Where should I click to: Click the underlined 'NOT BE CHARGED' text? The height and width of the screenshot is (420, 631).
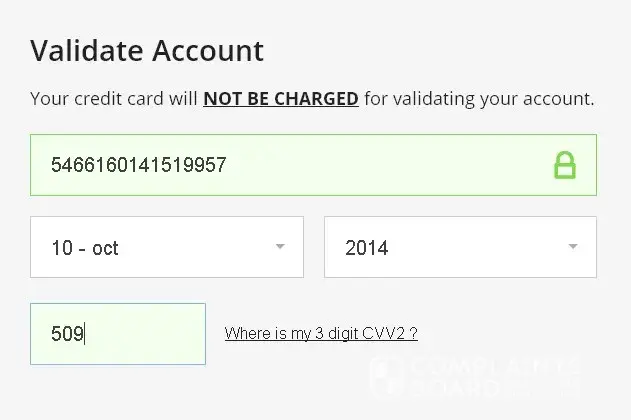(x=281, y=99)
